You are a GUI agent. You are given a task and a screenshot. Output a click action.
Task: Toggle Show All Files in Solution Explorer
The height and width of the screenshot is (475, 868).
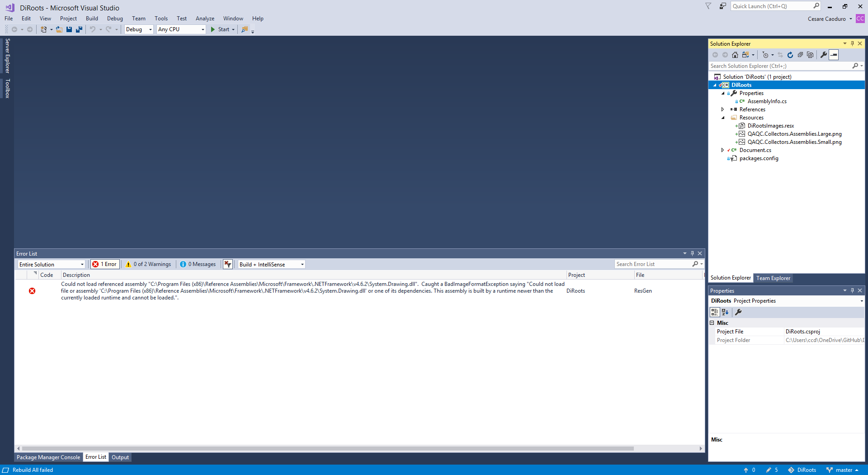(x=810, y=55)
